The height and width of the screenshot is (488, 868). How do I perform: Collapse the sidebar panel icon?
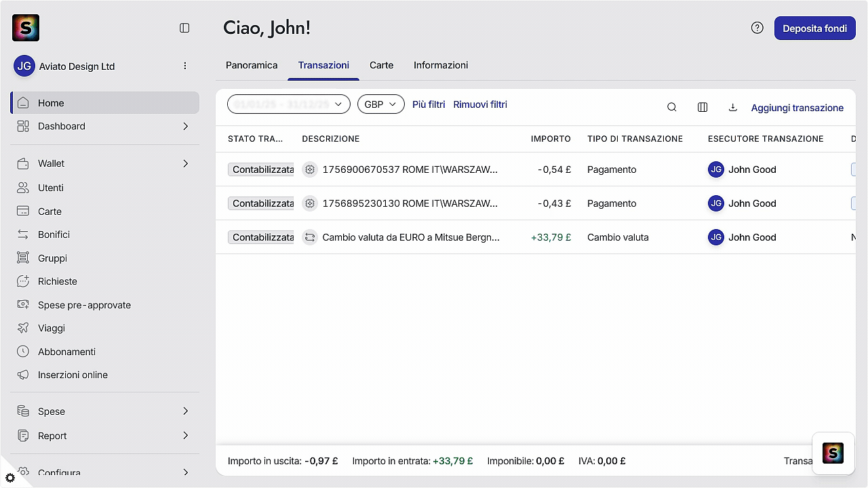click(184, 28)
